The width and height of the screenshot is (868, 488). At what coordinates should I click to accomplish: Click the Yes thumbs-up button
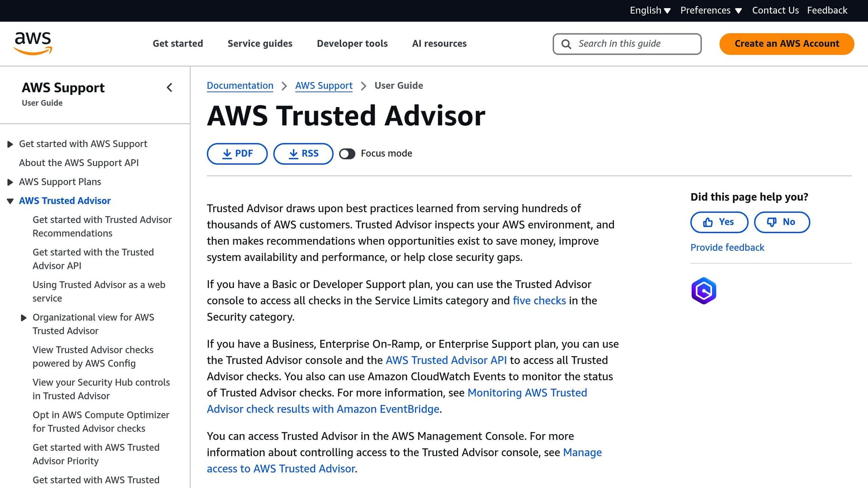click(719, 222)
